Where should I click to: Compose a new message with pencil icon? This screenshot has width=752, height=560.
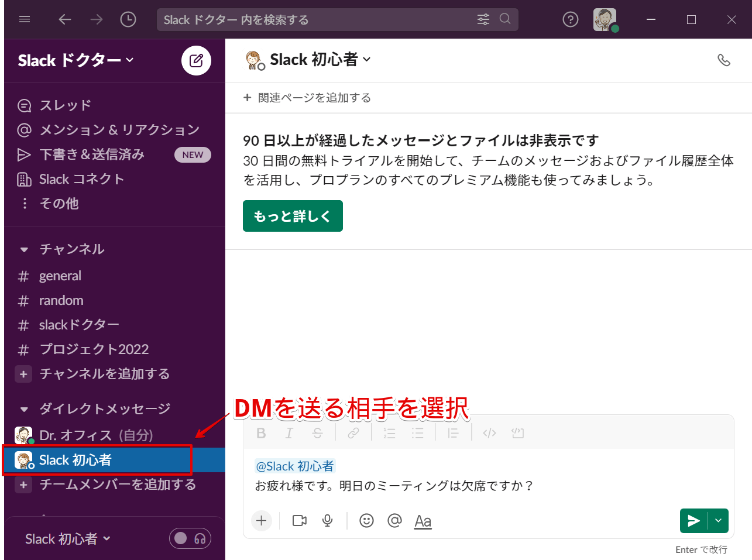click(x=196, y=60)
